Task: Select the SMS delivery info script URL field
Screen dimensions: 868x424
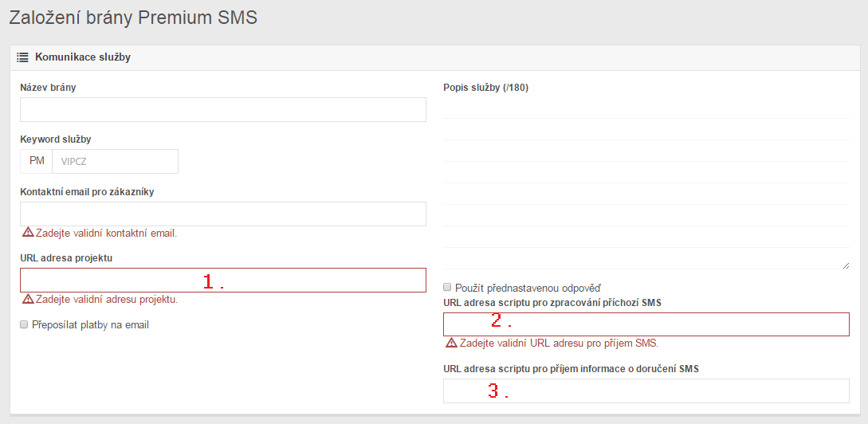Action: pyautogui.click(x=646, y=391)
